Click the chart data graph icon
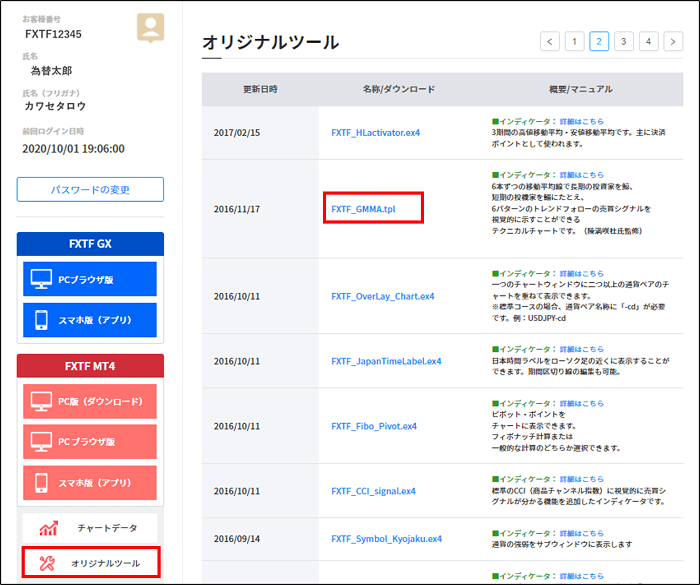This screenshot has width=700, height=585. (49, 528)
